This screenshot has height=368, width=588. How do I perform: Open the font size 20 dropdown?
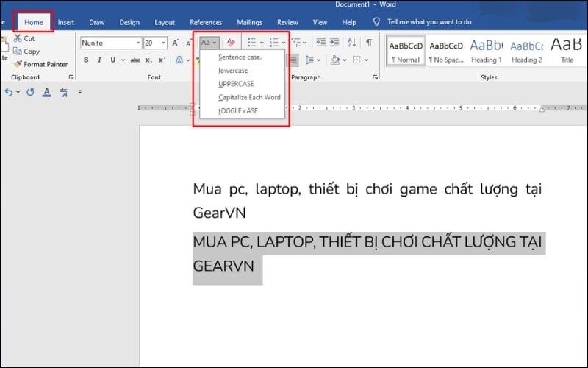tap(163, 43)
